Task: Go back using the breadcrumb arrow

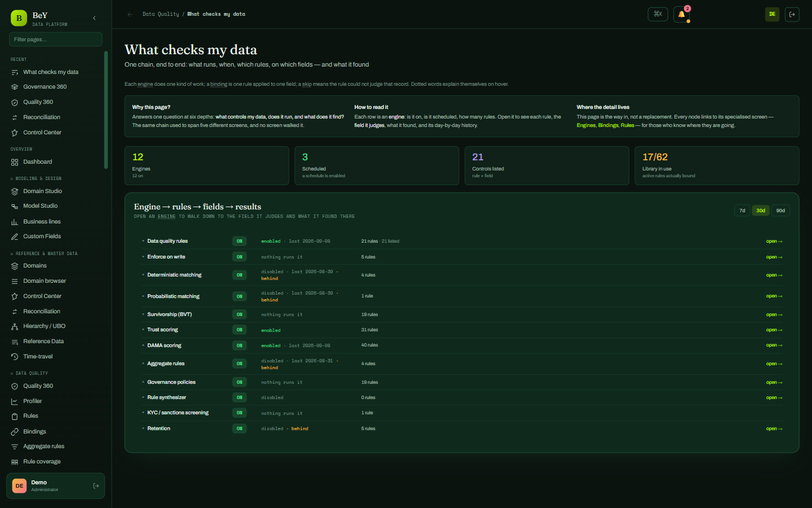Action: (130, 14)
